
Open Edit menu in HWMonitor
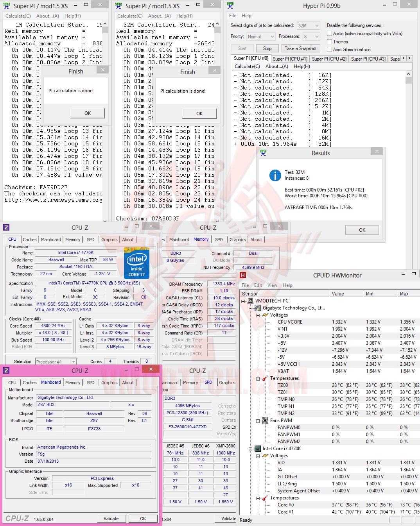258,285
